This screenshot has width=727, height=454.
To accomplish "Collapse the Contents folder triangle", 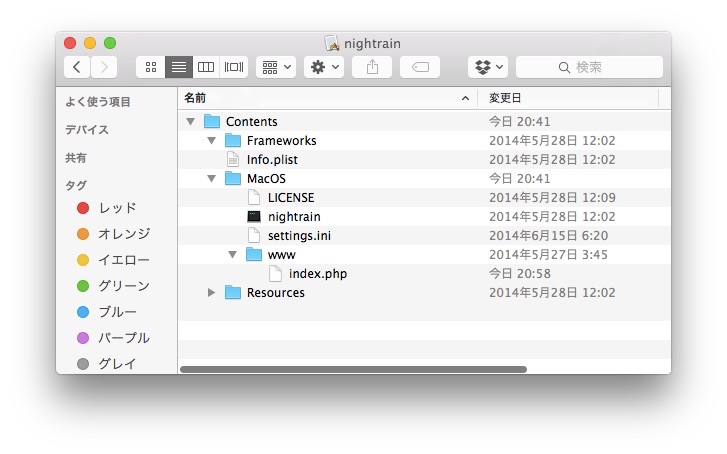I will click(x=190, y=121).
